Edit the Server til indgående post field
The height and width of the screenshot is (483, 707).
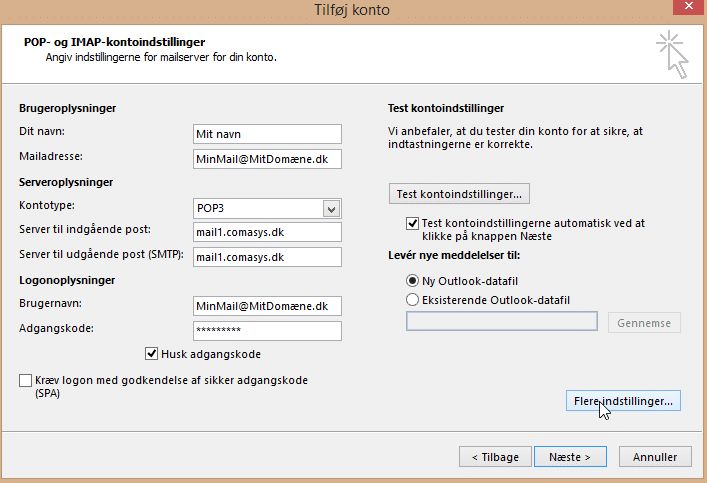pyautogui.click(x=267, y=232)
